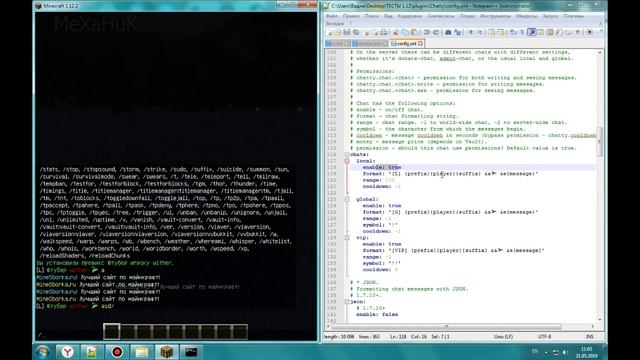Click the Zoom In toolbar icon
Screen dimensions: 640x360
[x=471, y=32]
